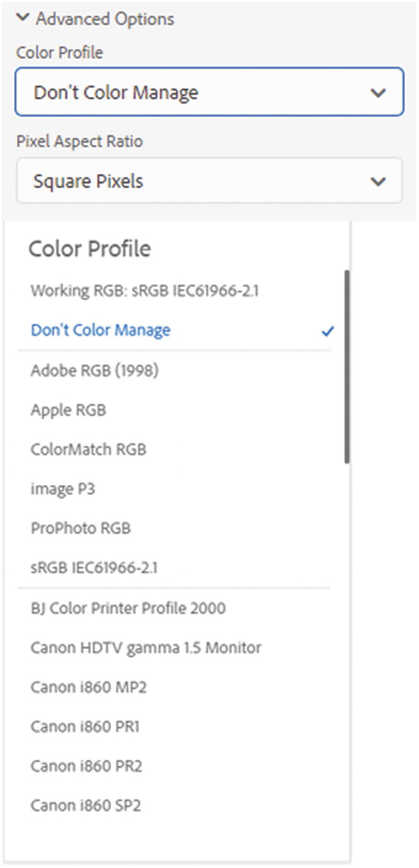
Task: Click the Advanced Options disclosure arrow
Action: 23,19
